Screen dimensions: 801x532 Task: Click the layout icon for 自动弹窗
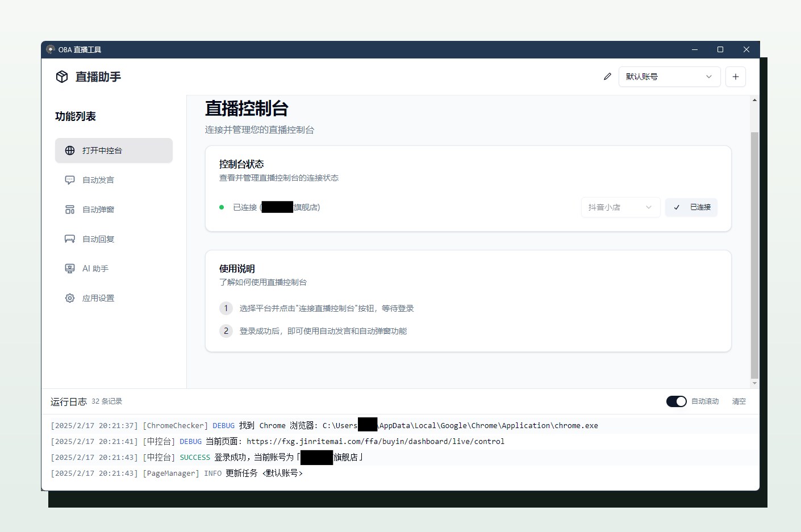70,210
